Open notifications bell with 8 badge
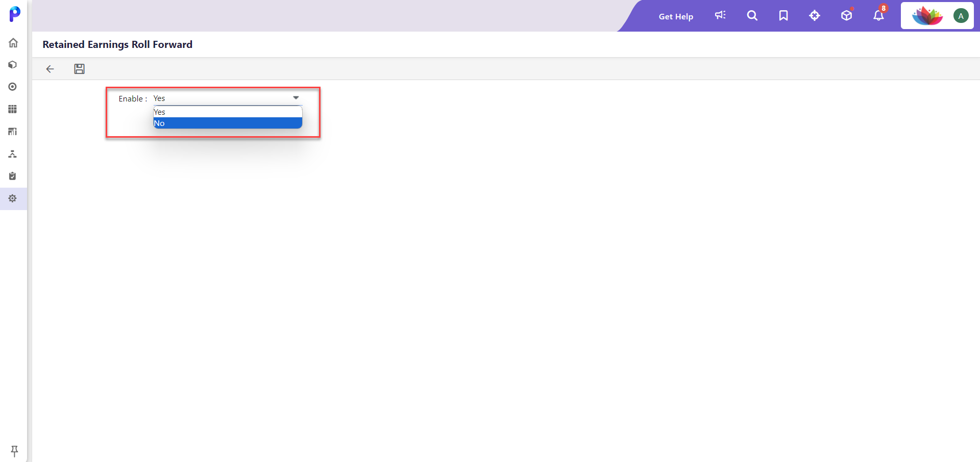980x462 pixels. [x=878, y=15]
